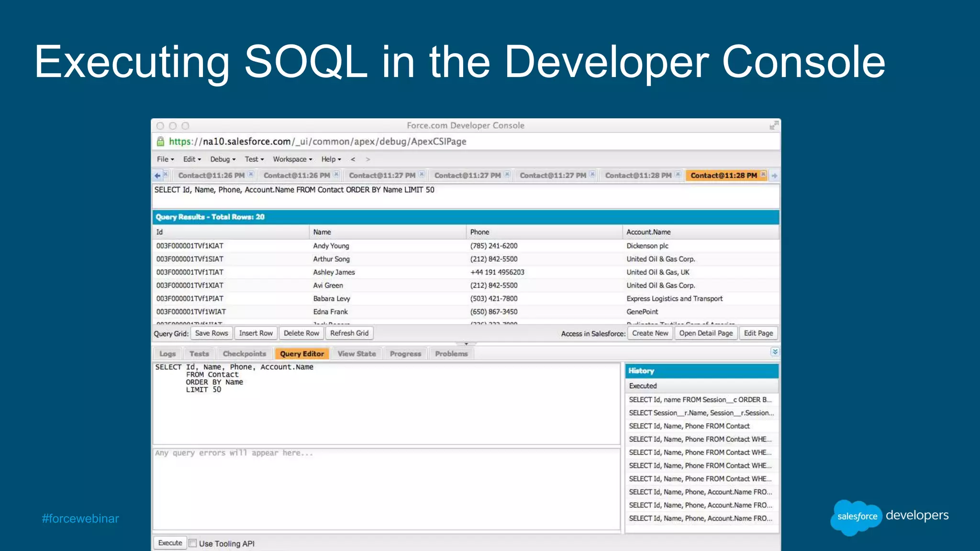The image size is (980, 551).
Task: Select the 003F000001TVf1KIAT Id cell
Action: click(189, 246)
